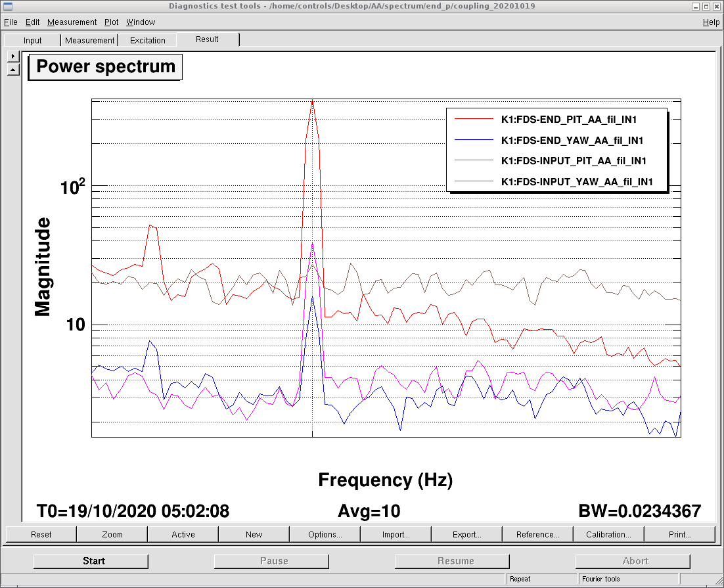Click the Print button
724x588 pixels.
(x=680, y=534)
